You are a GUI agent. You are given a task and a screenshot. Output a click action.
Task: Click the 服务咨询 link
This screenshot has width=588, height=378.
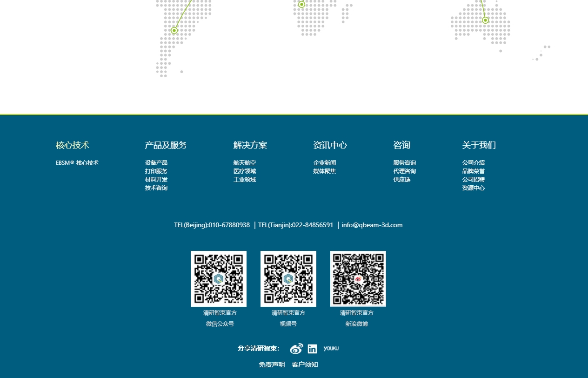(404, 162)
